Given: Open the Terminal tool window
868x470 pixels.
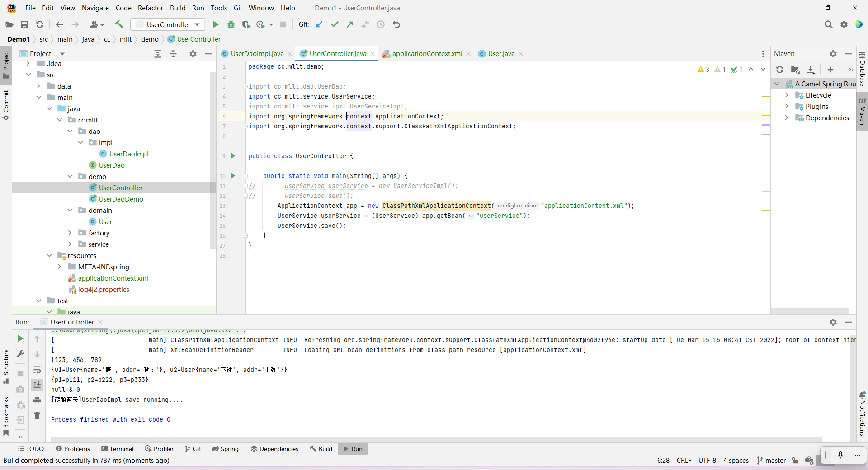Looking at the screenshot, I should 117,449.
